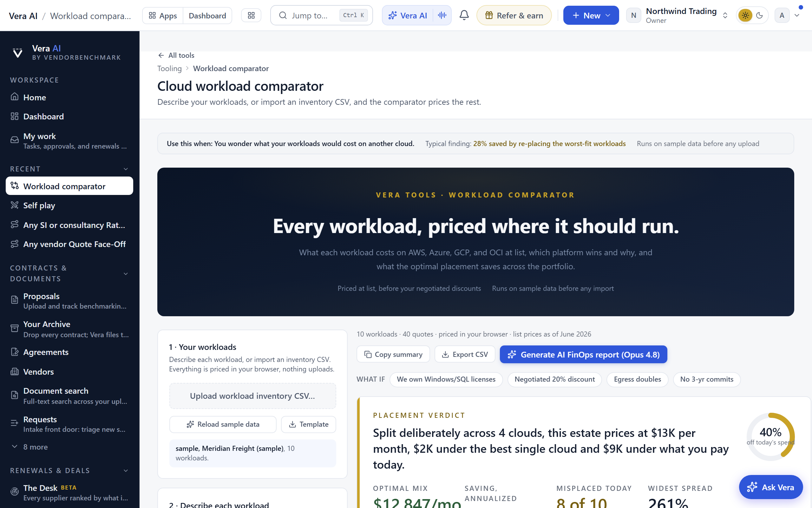This screenshot has height=508, width=812.
Task: Click Vera AI breadcrumb in header
Action: click(23, 16)
